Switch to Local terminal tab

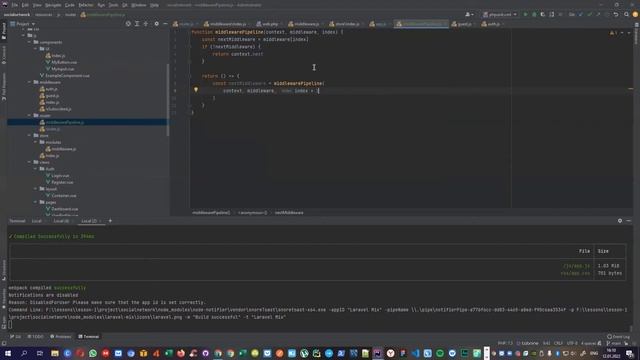(37, 221)
